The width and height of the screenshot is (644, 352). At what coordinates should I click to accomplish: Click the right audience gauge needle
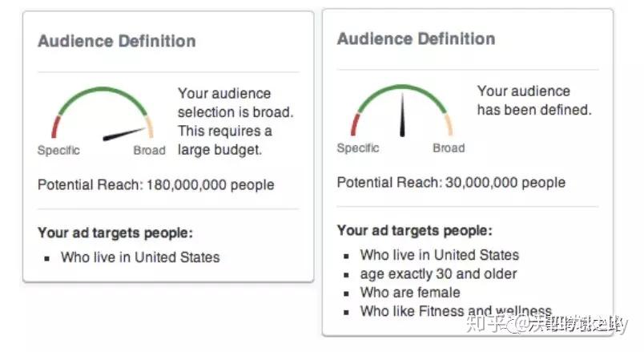click(x=402, y=118)
